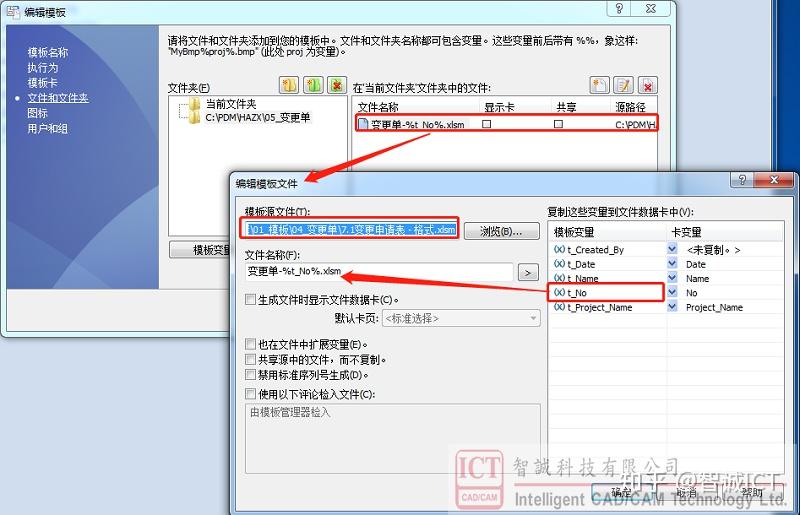The width and height of the screenshot is (800, 515).
Task: Click the 模板变量 button under folder tree
Action: [x=199, y=250]
